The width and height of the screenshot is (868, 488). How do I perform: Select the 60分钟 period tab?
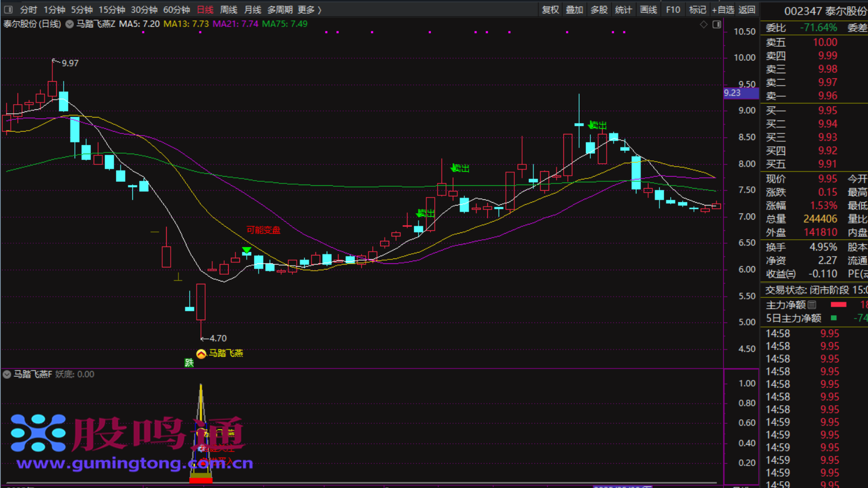(176, 10)
